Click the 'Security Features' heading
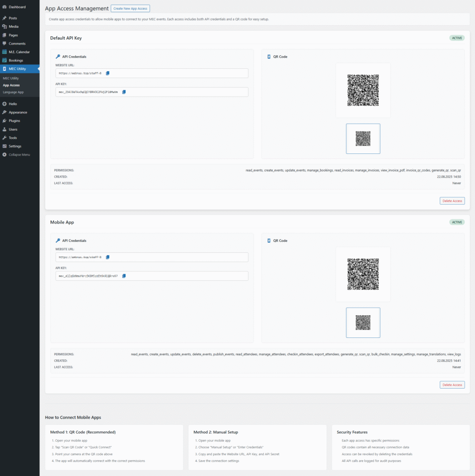The image size is (475, 476). pyautogui.click(x=352, y=432)
